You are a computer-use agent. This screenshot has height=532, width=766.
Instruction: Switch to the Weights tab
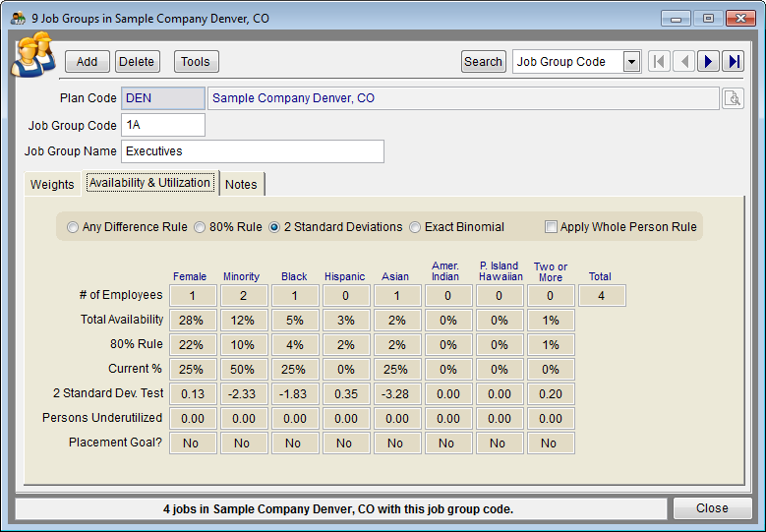[x=52, y=185]
